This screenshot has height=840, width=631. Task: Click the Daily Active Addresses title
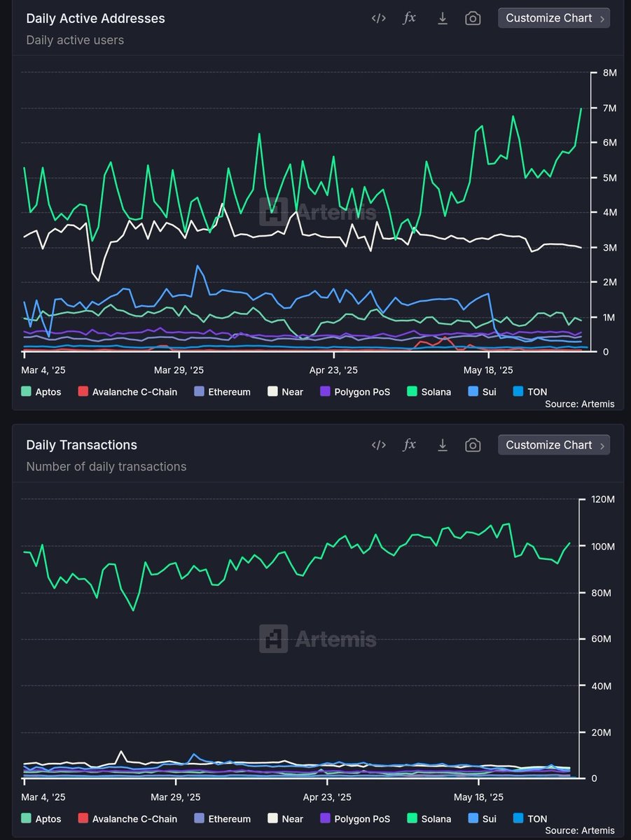click(95, 19)
